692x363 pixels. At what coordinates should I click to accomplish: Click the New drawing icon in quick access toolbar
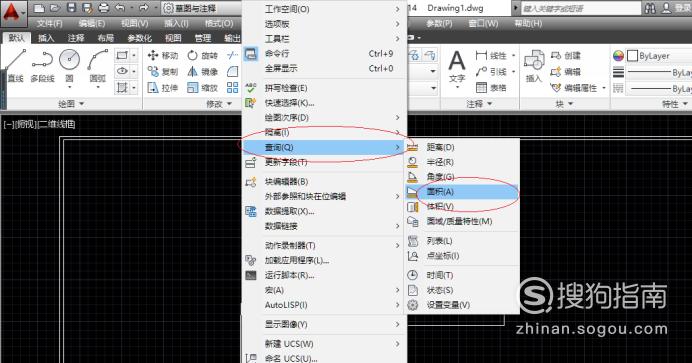click(x=39, y=8)
